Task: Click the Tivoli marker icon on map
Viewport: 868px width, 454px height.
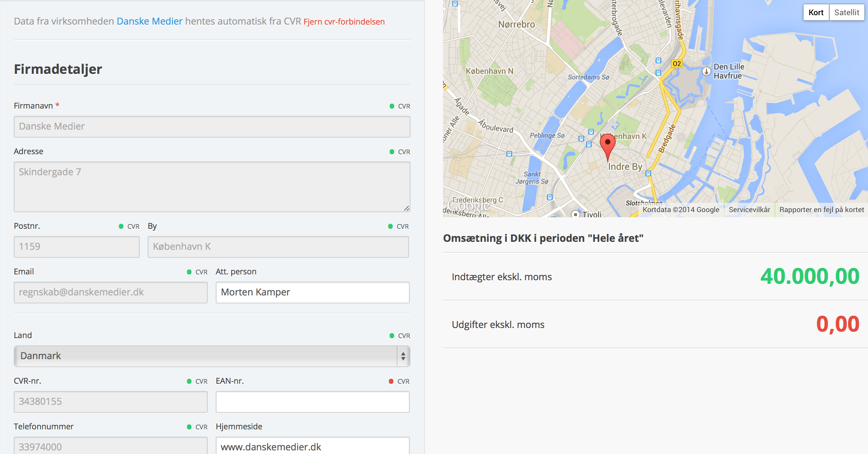Action: click(576, 214)
